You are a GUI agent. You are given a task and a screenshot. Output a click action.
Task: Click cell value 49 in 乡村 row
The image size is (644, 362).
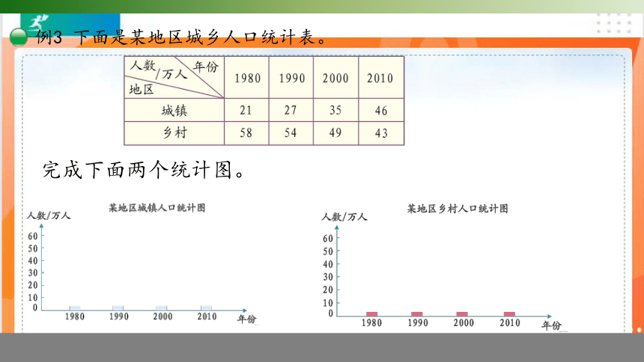pos(335,133)
